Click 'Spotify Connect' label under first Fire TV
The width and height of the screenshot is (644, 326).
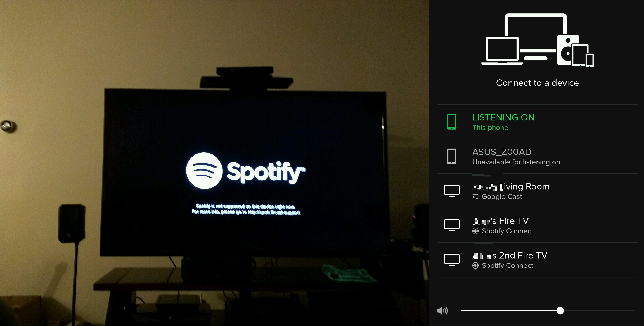(x=507, y=231)
